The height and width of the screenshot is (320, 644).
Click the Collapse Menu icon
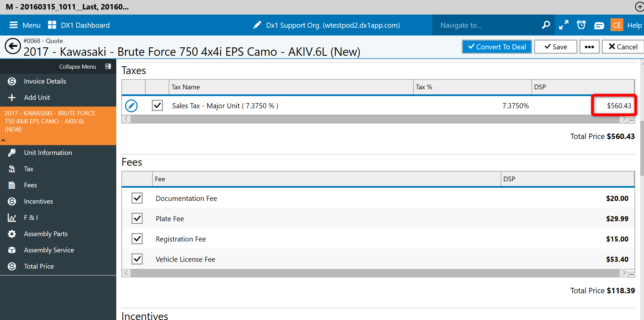(108, 66)
